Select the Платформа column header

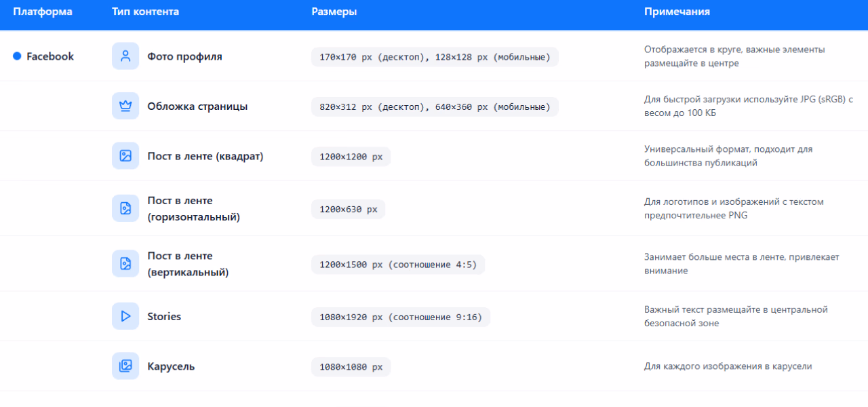point(43,12)
